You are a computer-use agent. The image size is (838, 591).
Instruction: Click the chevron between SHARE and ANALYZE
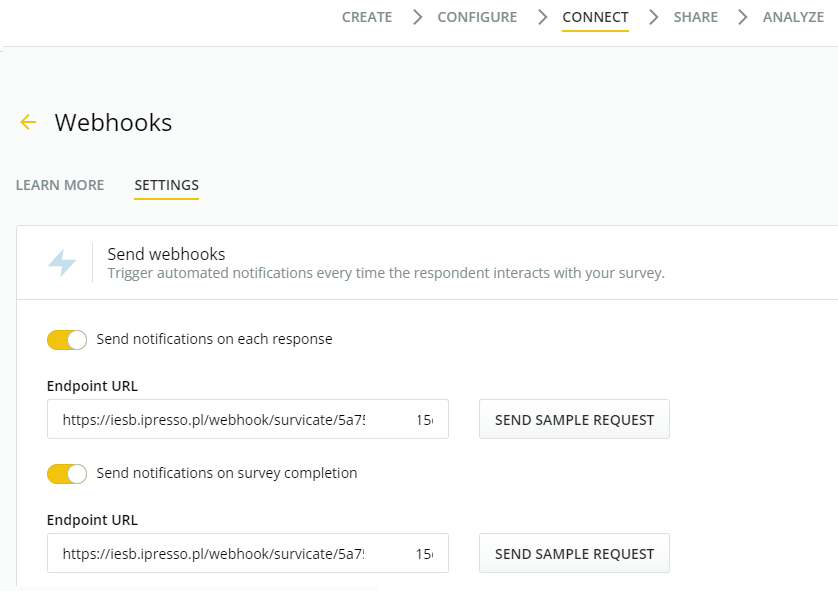742,17
